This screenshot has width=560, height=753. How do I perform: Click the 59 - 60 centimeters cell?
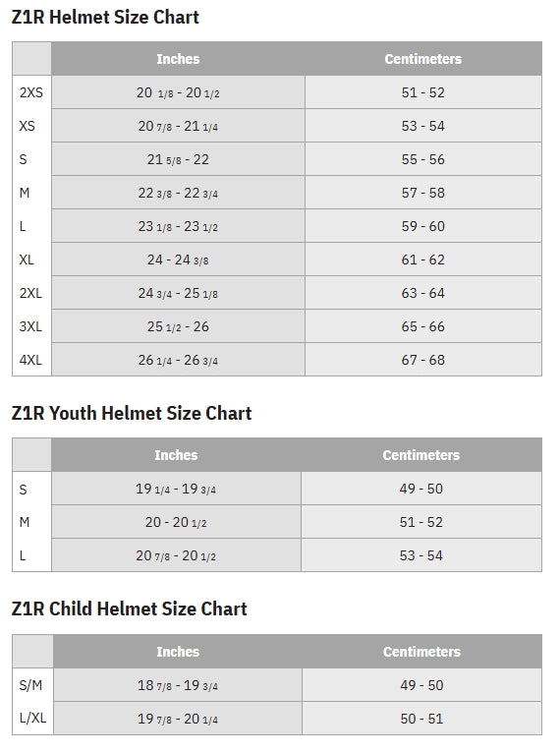[423, 226]
